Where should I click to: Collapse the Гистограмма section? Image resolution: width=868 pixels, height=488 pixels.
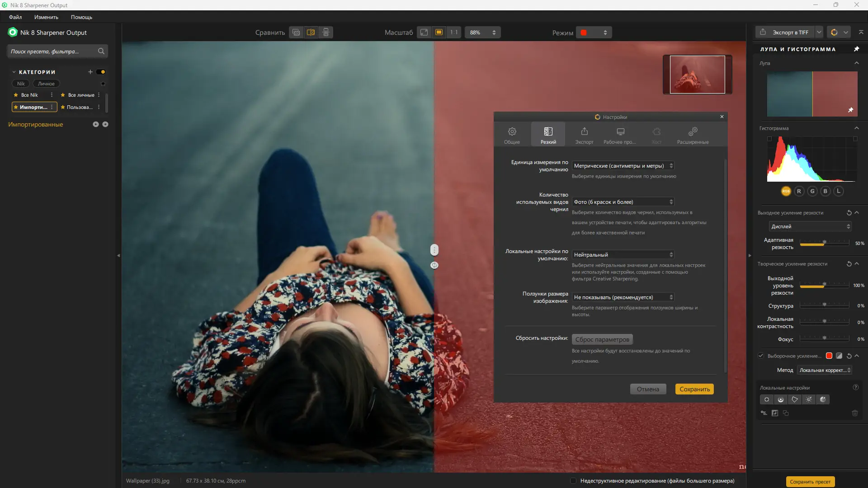(x=856, y=128)
